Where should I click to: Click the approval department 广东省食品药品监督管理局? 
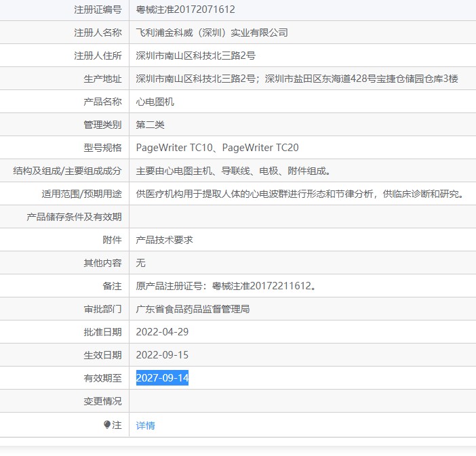pyautogui.click(x=193, y=309)
